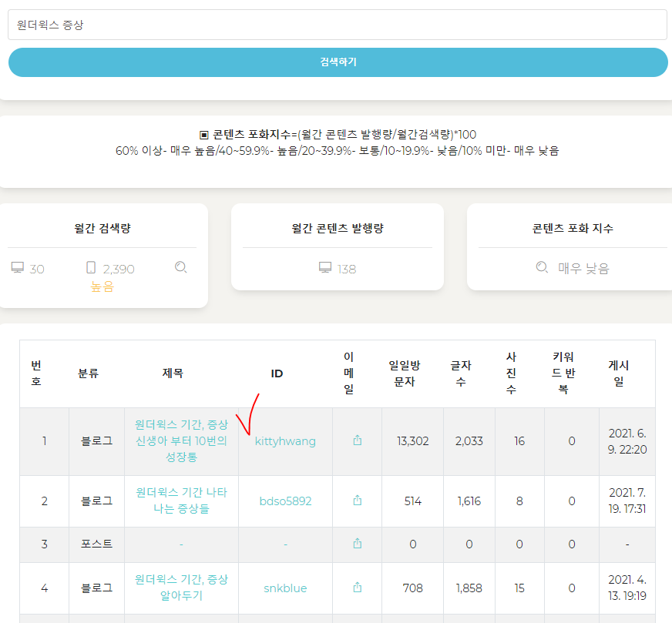Click the 월간 콘텐츠 발행량 card heading
The width and height of the screenshot is (672, 623).
click(x=338, y=228)
